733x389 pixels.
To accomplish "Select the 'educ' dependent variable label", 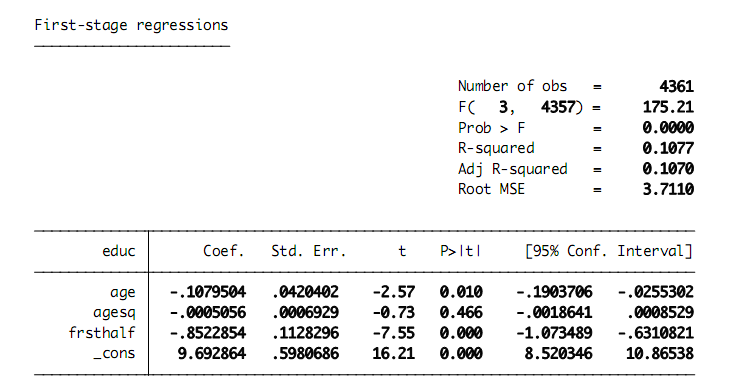I will point(119,251).
